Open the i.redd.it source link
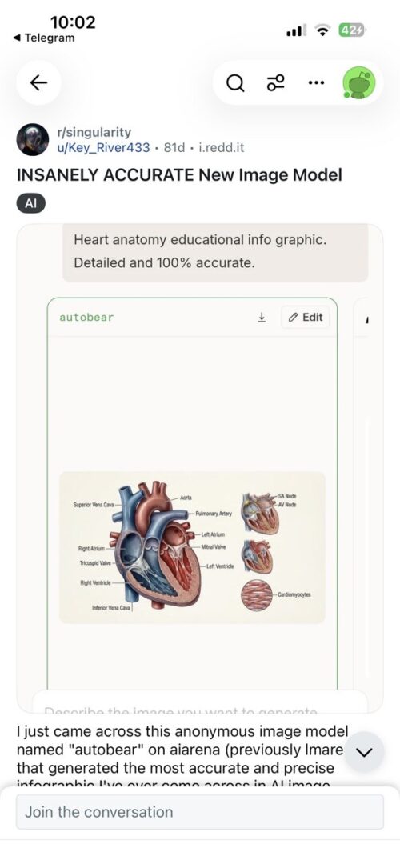 pyautogui.click(x=222, y=148)
